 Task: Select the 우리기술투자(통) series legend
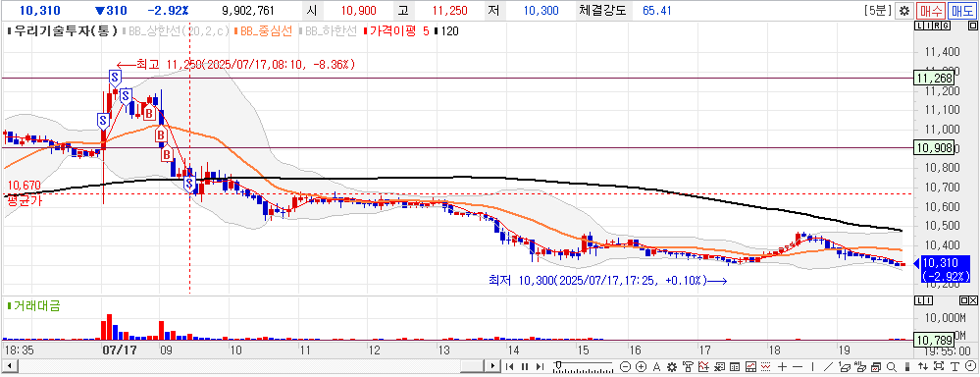click(x=63, y=30)
